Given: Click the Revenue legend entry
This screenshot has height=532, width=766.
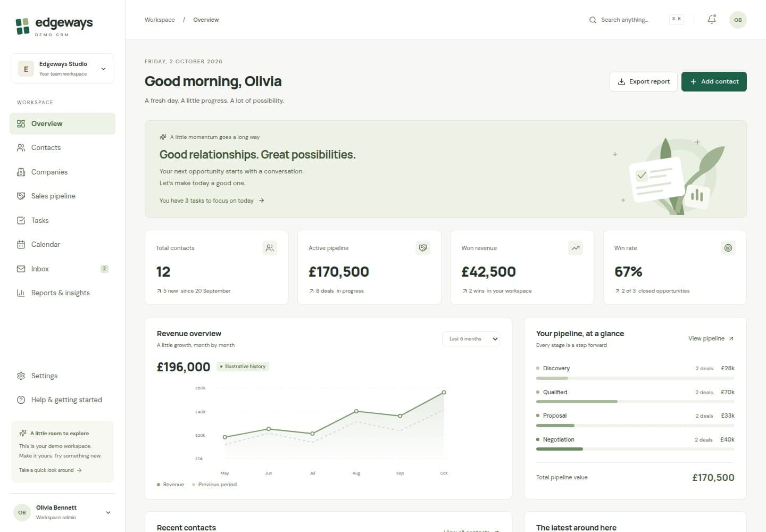Looking at the screenshot, I should (x=171, y=485).
